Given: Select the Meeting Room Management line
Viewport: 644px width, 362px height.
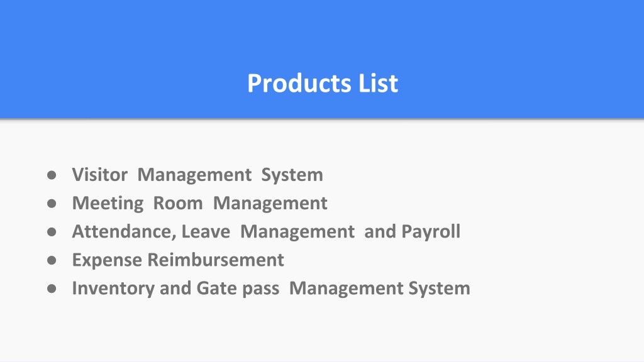Looking at the screenshot, I should pyautogui.click(x=199, y=204).
